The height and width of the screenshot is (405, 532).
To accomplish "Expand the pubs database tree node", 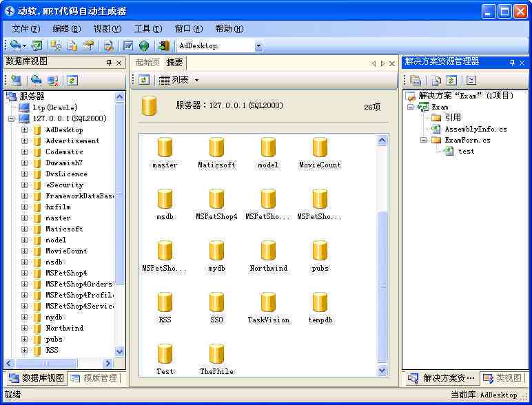I will click(x=24, y=339).
